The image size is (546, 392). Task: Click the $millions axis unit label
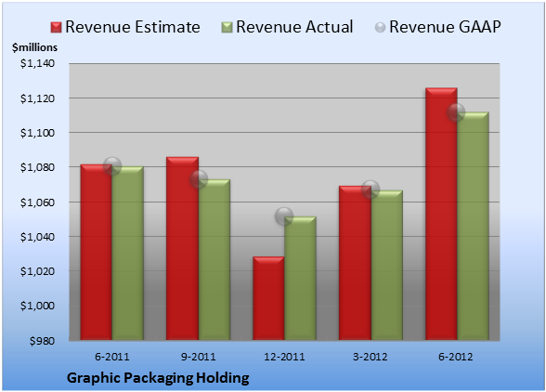[34, 47]
